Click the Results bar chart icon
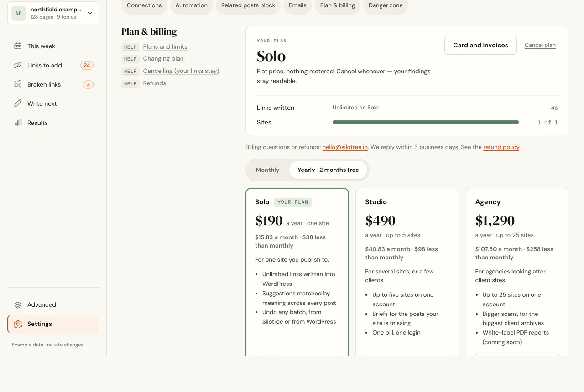 [18, 123]
